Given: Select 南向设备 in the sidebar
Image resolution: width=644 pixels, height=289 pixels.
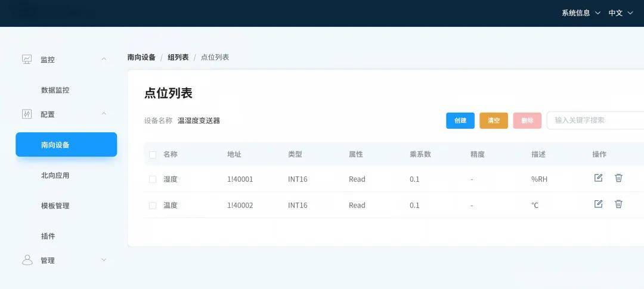Looking at the screenshot, I should [x=66, y=144].
